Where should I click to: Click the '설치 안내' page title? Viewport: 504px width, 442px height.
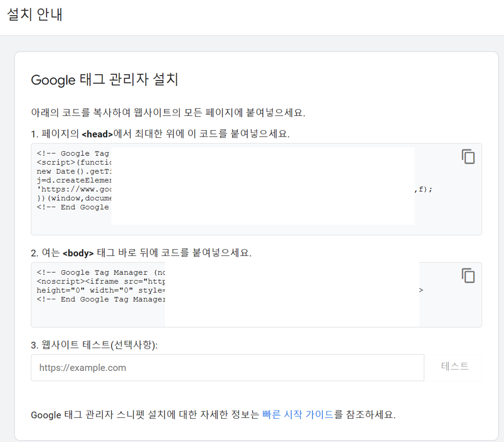click(35, 15)
